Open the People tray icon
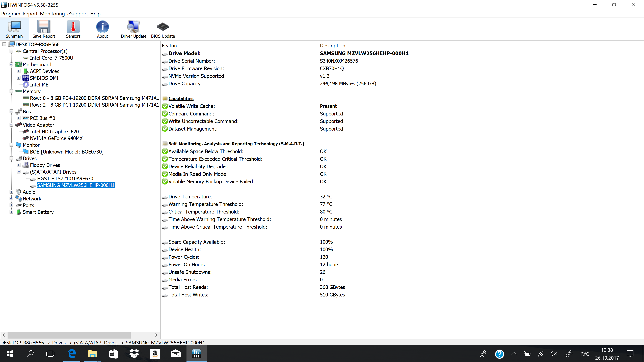Image resolution: width=644 pixels, height=362 pixels. (x=483, y=354)
